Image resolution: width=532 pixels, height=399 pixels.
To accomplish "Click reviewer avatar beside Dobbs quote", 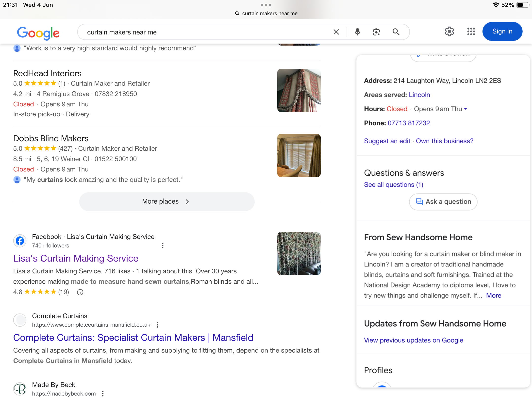I will tap(17, 180).
